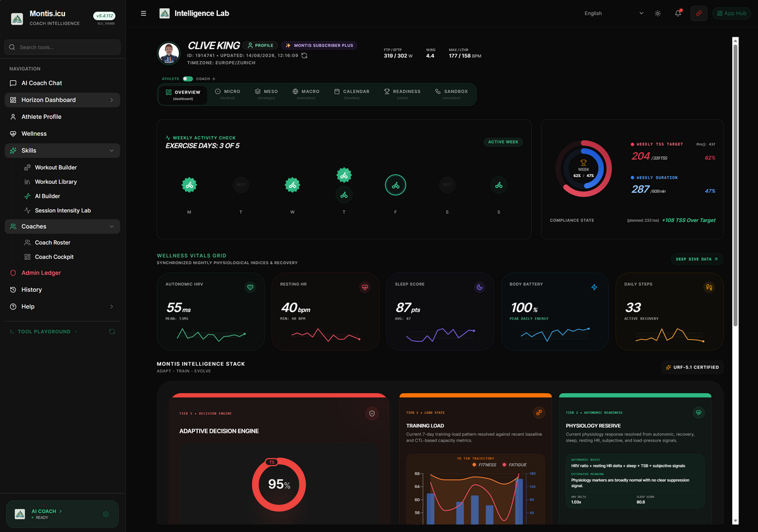Switch to the Sandbox tab
758x532 pixels.
point(451,94)
